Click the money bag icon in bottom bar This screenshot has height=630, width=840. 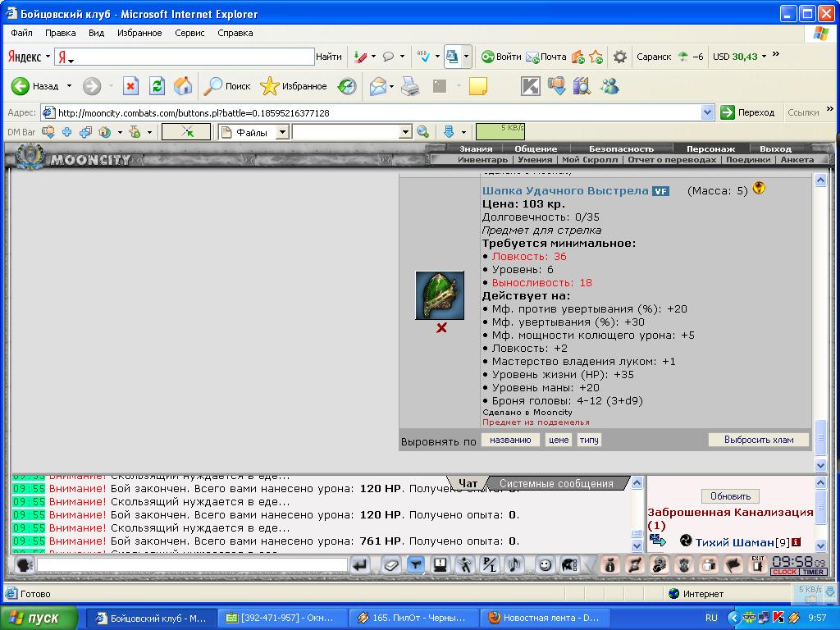coord(610,564)
